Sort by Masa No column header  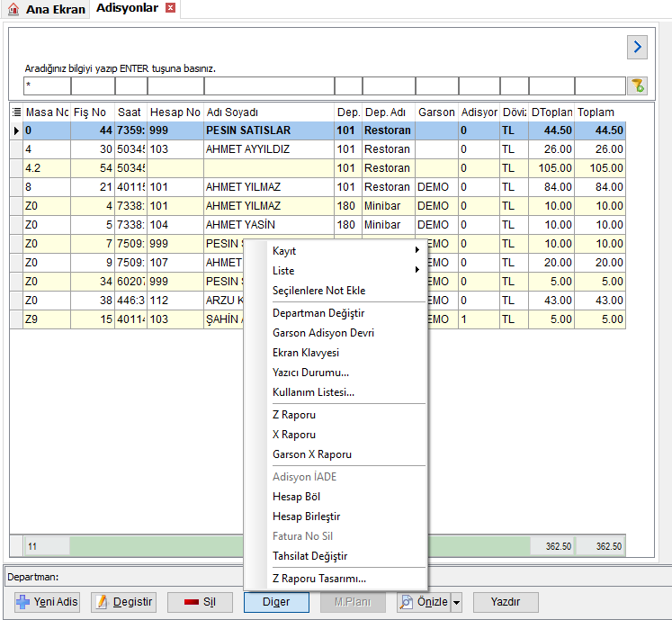coord(47,112)
